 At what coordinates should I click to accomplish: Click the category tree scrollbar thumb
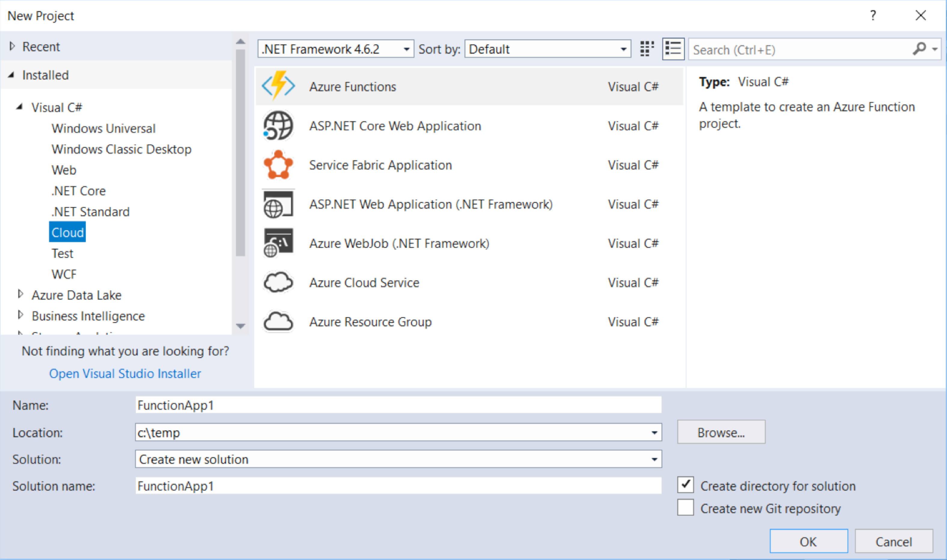click(x=241, y=153)
